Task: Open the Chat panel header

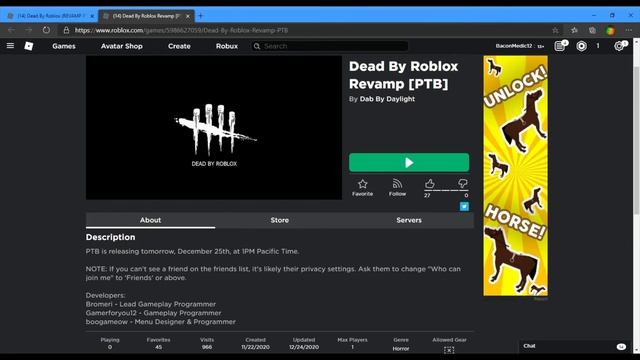Action: 576,346
